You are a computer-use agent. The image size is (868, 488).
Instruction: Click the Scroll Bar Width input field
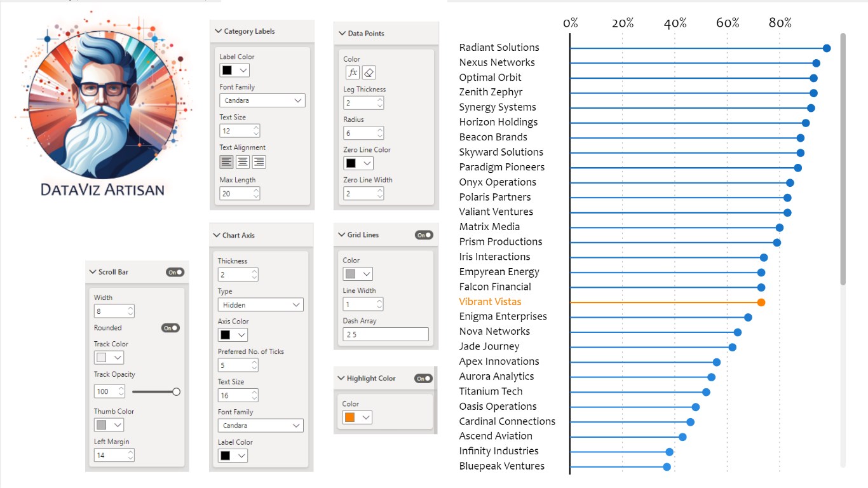click(114, 311)
